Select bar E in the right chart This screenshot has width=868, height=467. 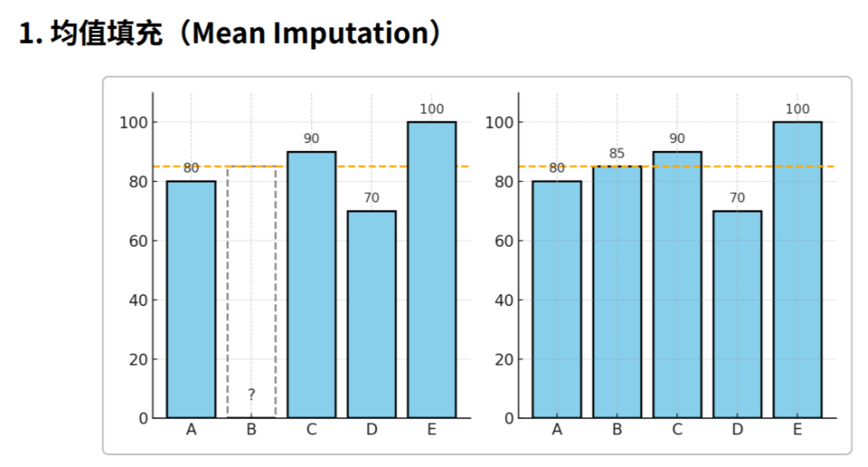pyautogui.click(x=798, y=270)
